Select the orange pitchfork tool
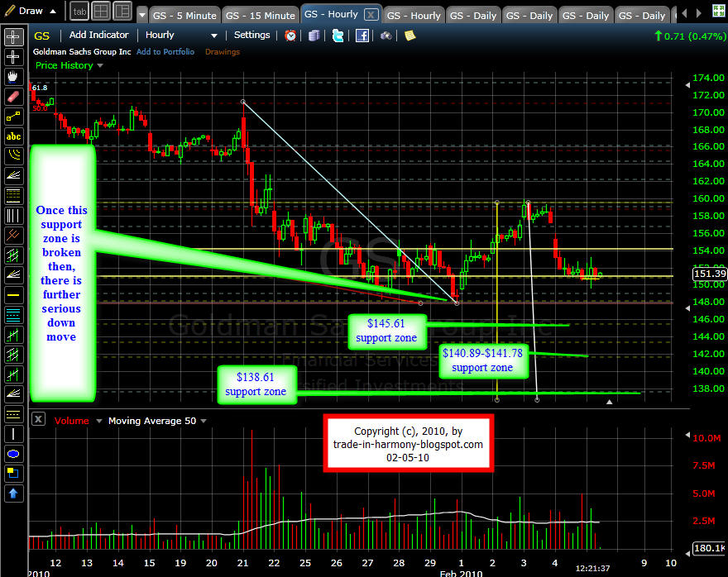Screen dimensions: 728x577 click(13, 236)
